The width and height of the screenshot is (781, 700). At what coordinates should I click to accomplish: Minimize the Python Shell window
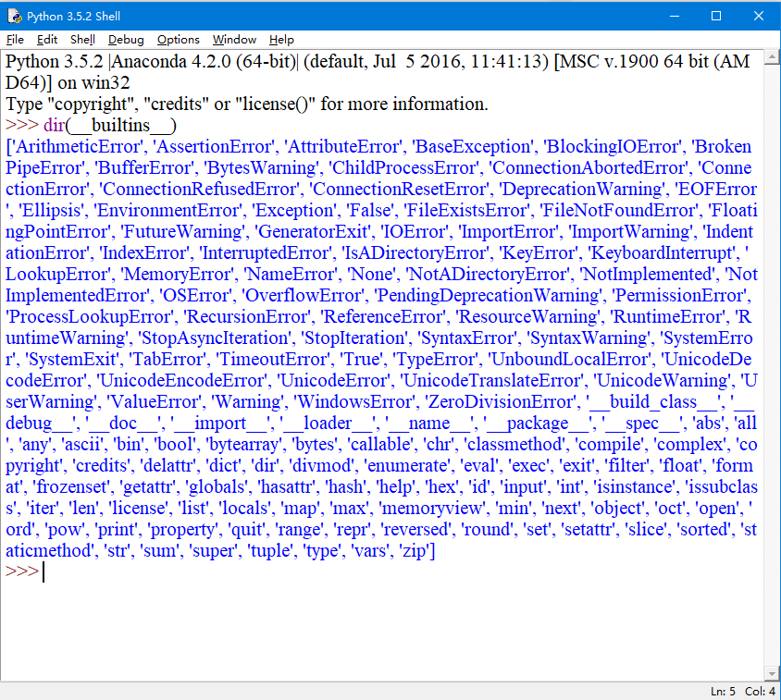coord(675,16)
